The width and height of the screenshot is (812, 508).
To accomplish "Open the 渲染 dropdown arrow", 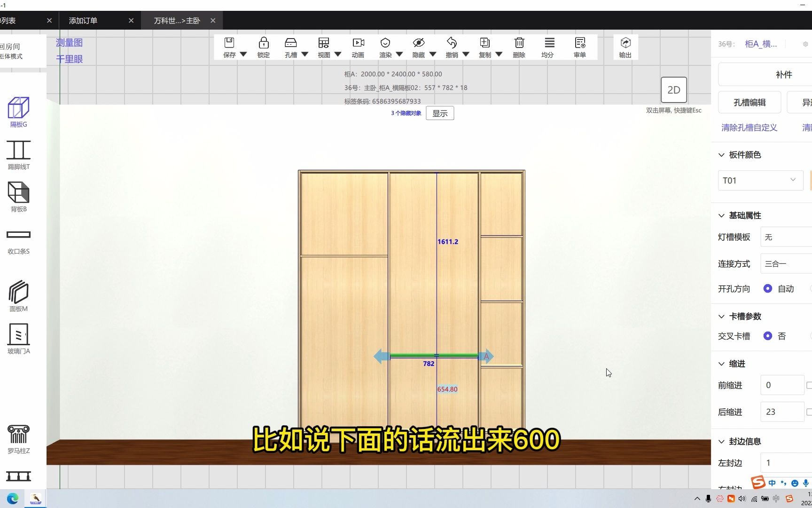I will (399, 55).
